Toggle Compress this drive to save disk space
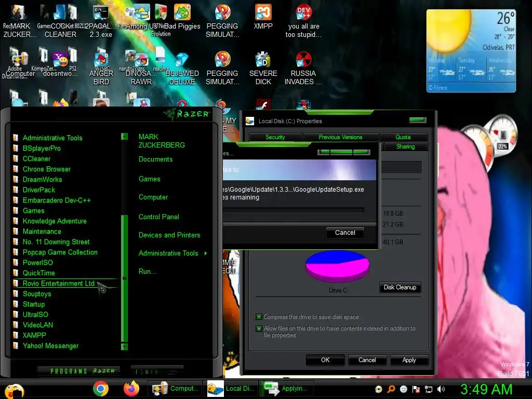This screenshot has height=399, width=532. [x=259, y=317]
